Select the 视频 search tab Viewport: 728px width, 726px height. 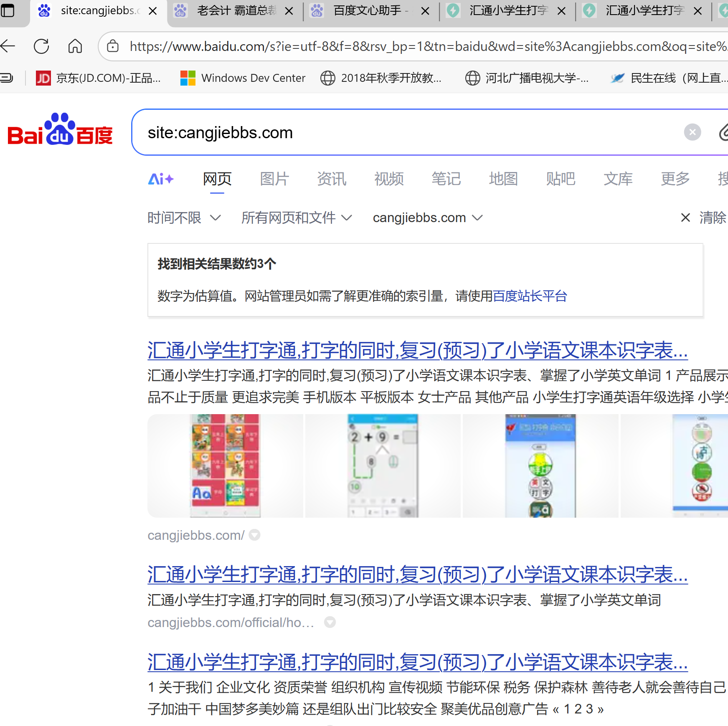(389, 179)
